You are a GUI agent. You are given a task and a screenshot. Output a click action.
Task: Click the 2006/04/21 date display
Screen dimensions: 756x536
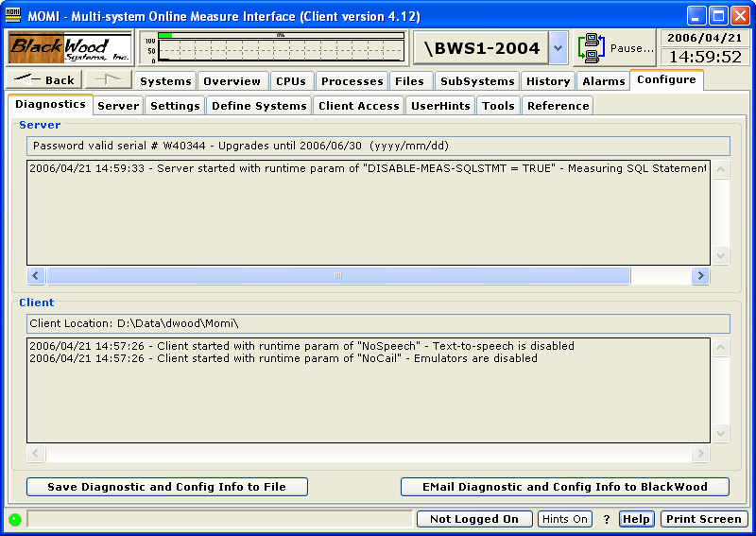[x=704, y=38]
